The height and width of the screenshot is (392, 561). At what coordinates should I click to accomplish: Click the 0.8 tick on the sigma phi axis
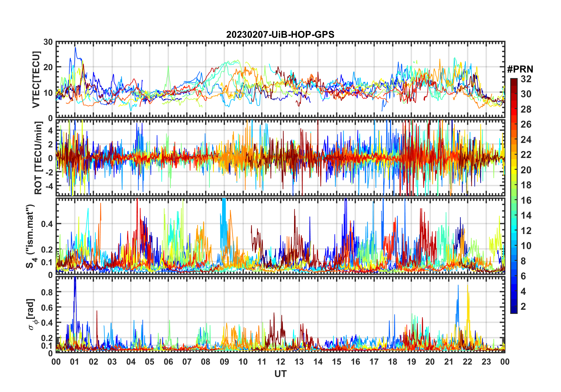tap(47, 292)
